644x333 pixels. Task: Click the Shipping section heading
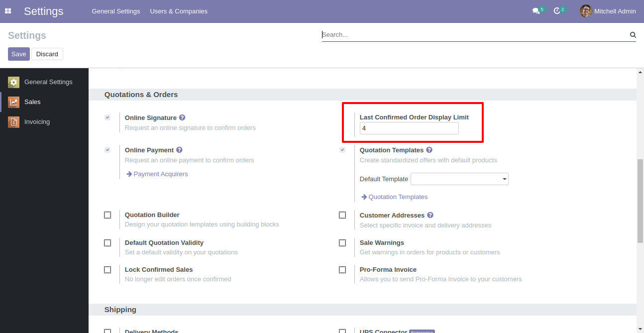[120, 310]
